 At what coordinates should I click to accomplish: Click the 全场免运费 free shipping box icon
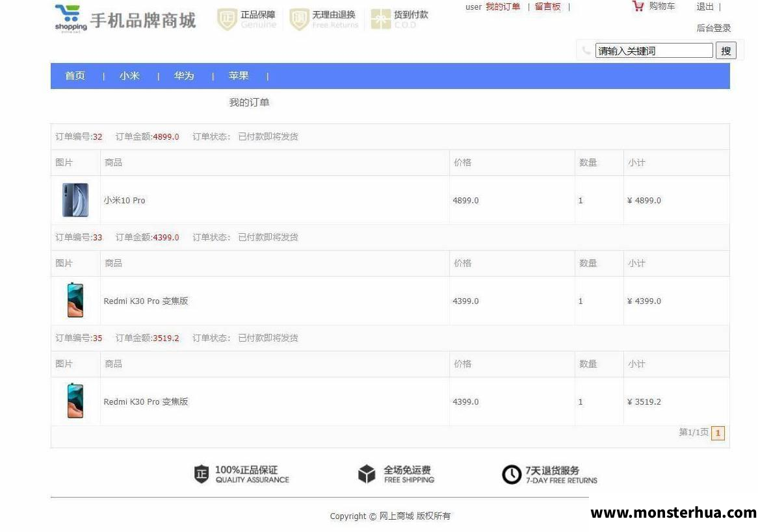point(367,474)
